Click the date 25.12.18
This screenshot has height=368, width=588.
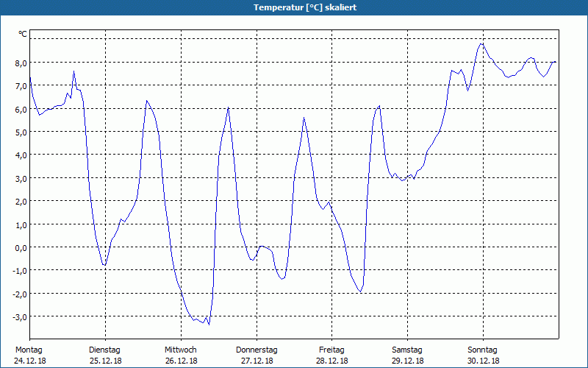tap(106, 361)
